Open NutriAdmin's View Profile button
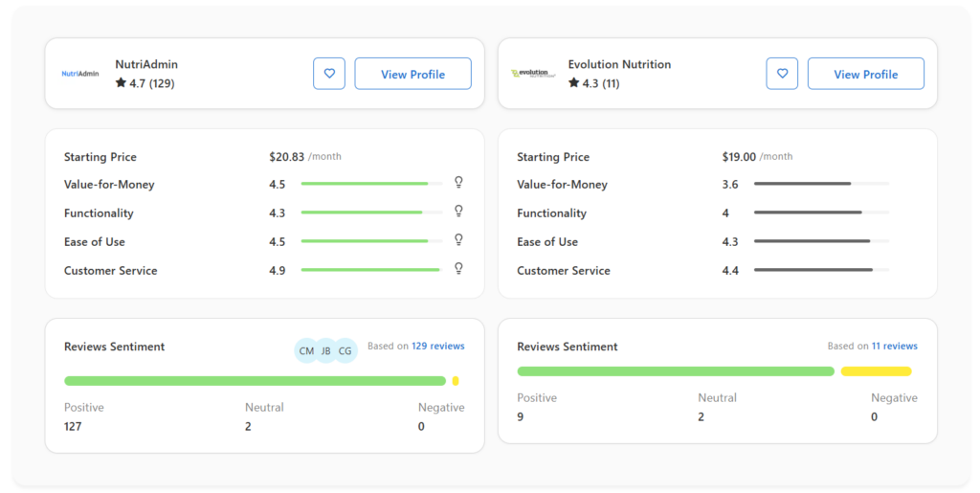 coord(413,74)
